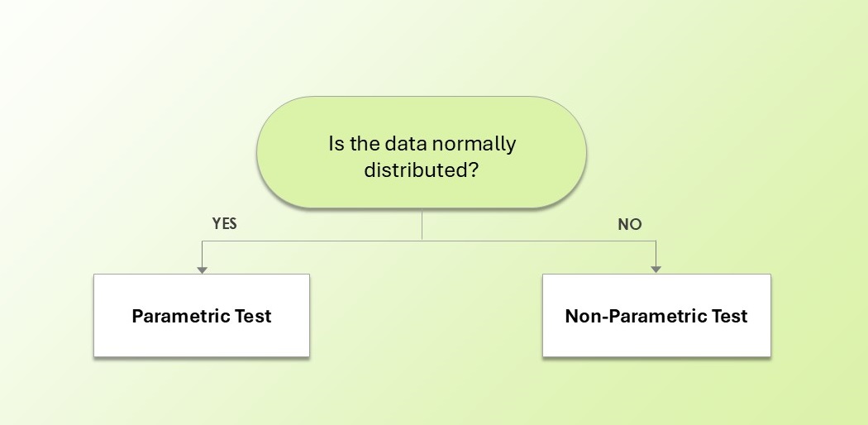Click the vertical line descending to Non-Parametric Test

pos(656,254)
